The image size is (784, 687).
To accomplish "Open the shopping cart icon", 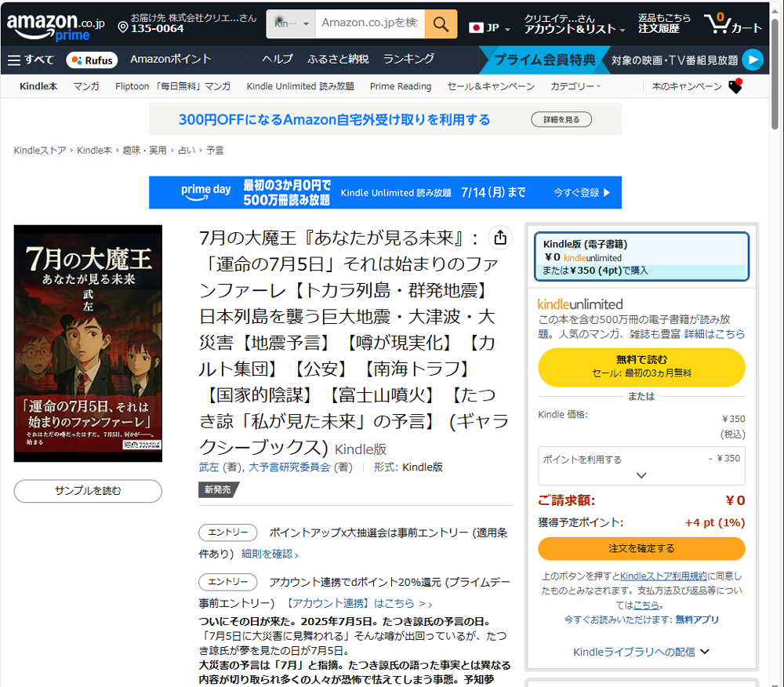I will [x=718, y=23].
